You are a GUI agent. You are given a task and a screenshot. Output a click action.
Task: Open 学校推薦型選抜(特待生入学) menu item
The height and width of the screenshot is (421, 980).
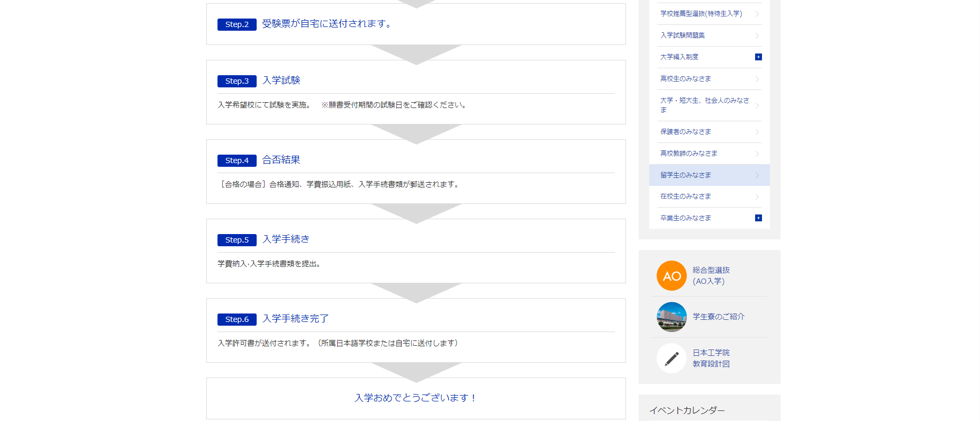click(701, 14)
